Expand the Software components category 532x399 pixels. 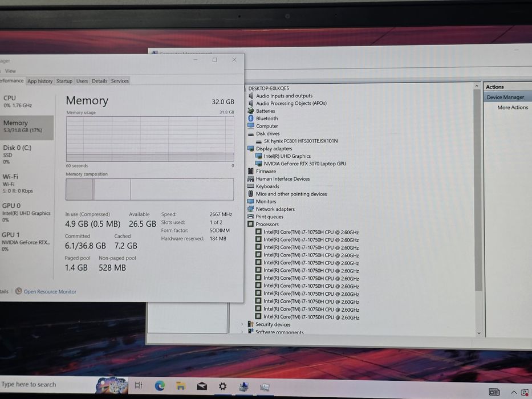242,332
